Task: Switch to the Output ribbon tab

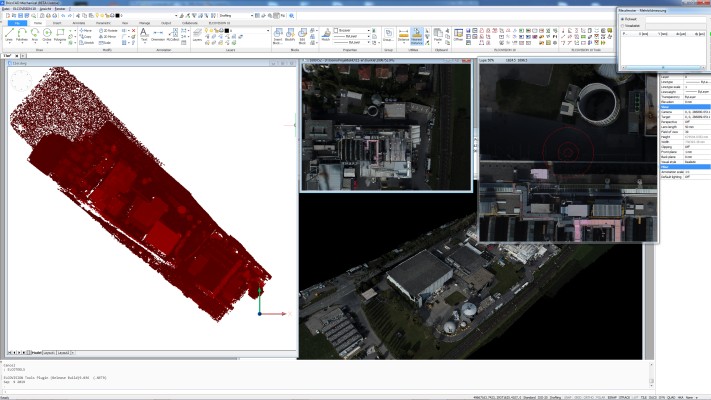Action: click(166, 23)
